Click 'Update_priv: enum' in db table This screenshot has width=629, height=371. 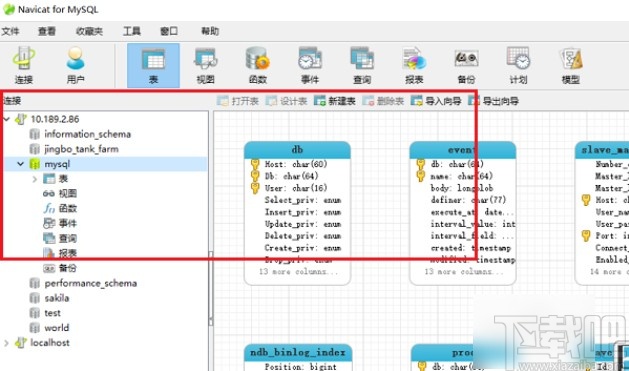coord(303,224)
